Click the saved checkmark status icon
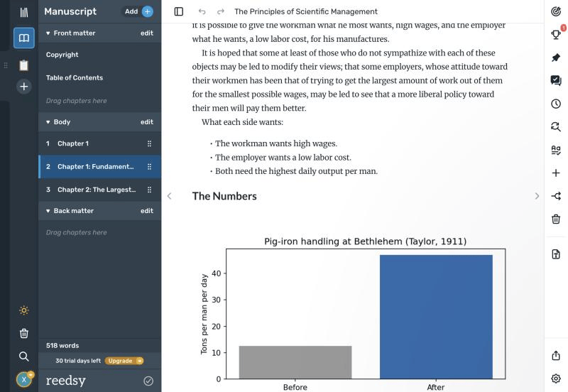 [148, 381]
